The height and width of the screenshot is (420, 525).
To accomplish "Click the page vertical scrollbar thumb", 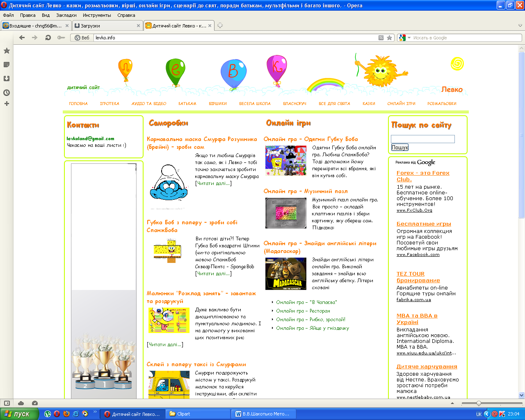I will point(522,135).
